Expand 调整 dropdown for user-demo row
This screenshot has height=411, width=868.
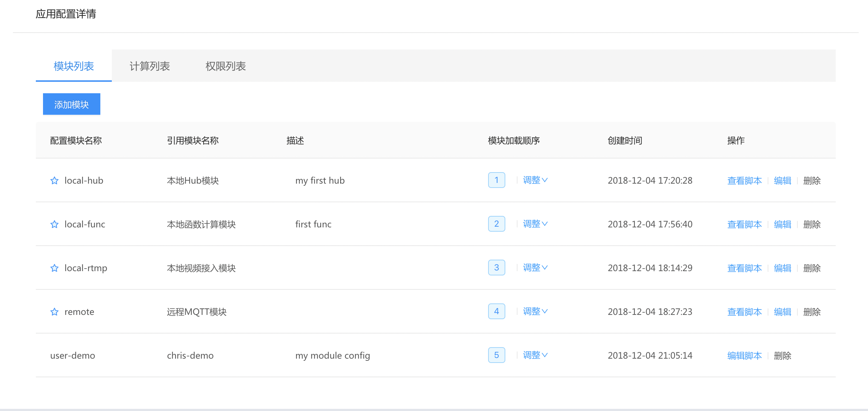535,355
